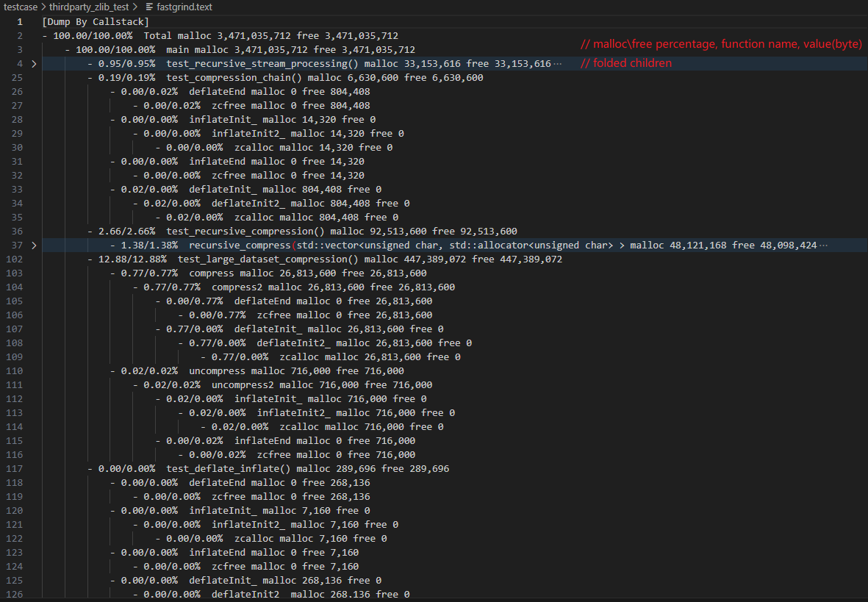The width and height of the screenshot is (868, 602).
Task: Click line number 102 in the gutter
Action: click(x=15, y=259)
